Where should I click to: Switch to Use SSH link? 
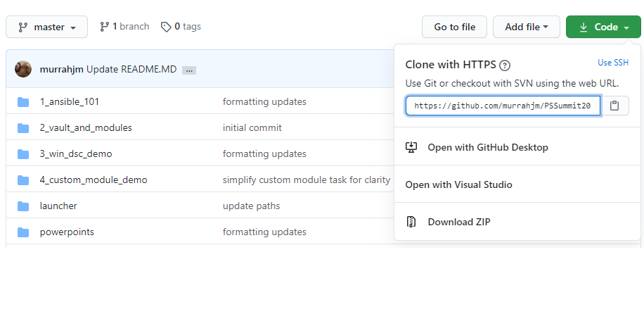613,63
